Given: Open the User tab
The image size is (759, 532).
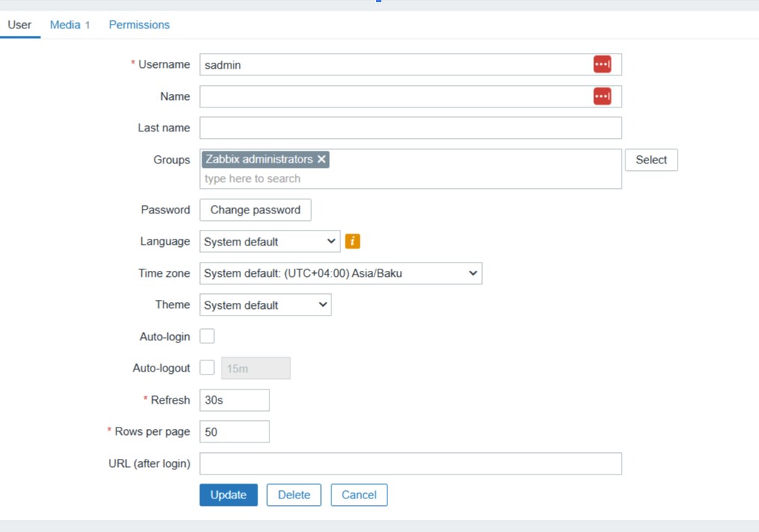Looking at the screenshot, I should coord(19,25).
